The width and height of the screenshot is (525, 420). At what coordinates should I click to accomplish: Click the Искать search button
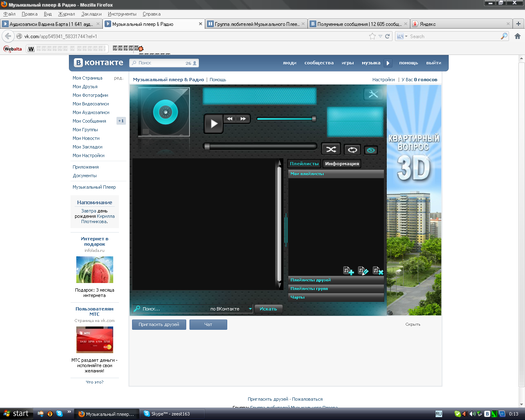(x=268, y=309)
